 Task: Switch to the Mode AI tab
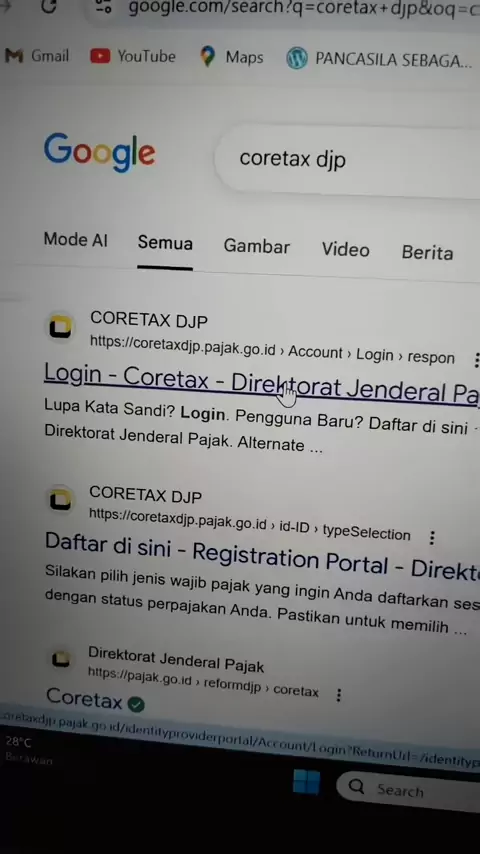click(76, 240)
